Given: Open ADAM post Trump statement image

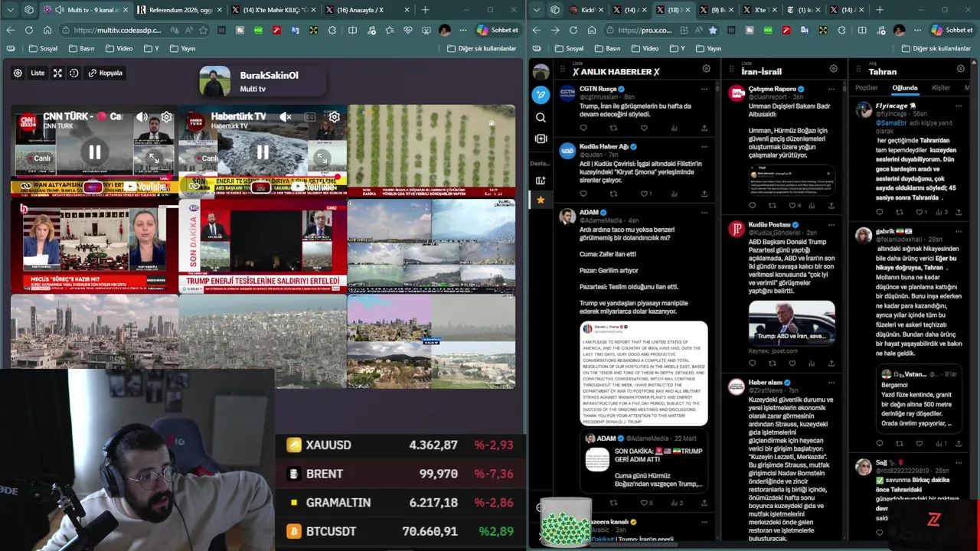Looking at the screenshot, I should click(x=644, y=373).
